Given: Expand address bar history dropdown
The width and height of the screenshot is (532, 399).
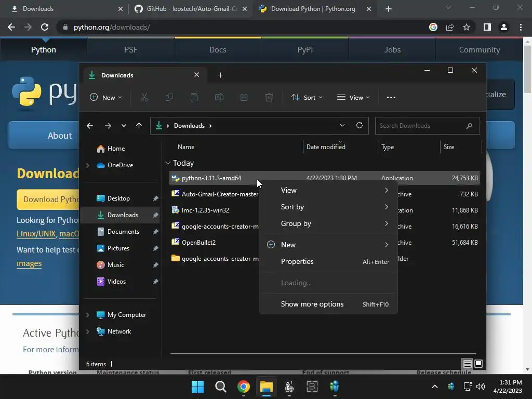Looking at the screenshot, I should 342,126.
